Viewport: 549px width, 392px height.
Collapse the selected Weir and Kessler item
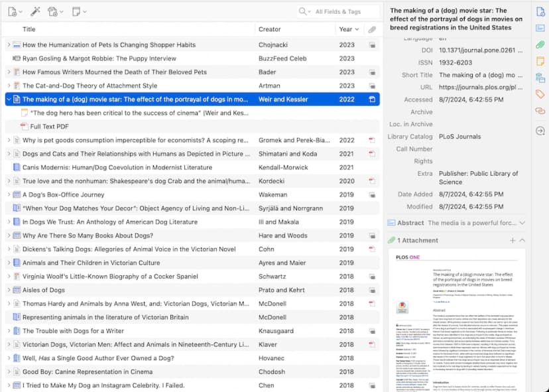click(9, 99)
